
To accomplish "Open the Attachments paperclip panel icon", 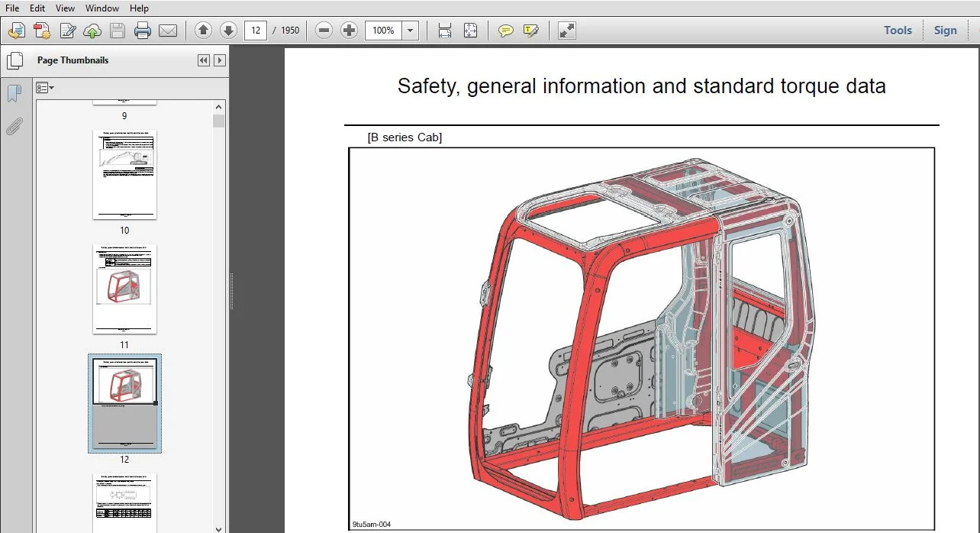I will tap(14, 126).
